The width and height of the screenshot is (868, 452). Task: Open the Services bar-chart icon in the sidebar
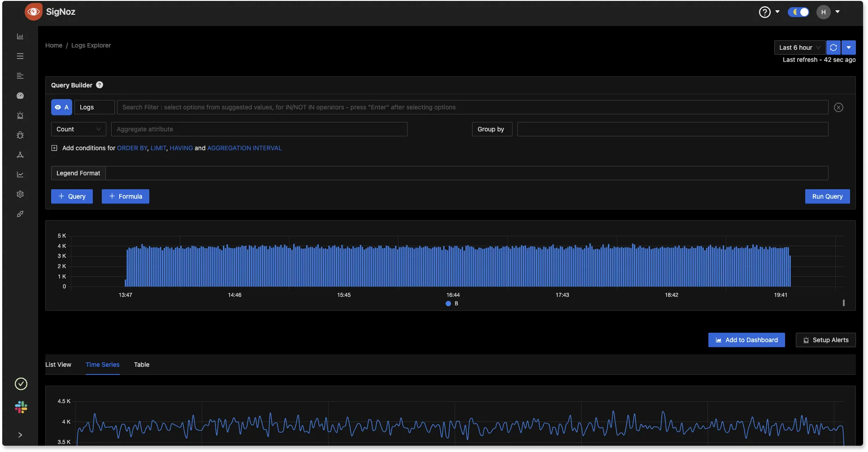point(20,36)
